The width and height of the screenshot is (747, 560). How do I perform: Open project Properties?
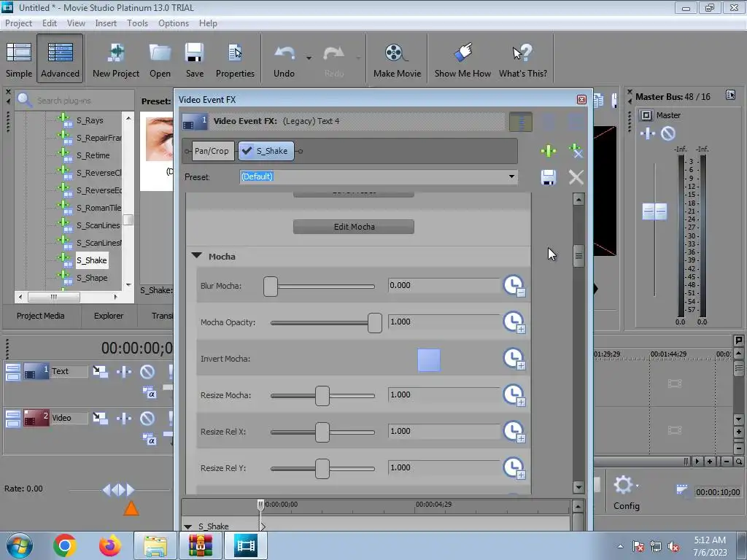(x=235, y=60)
